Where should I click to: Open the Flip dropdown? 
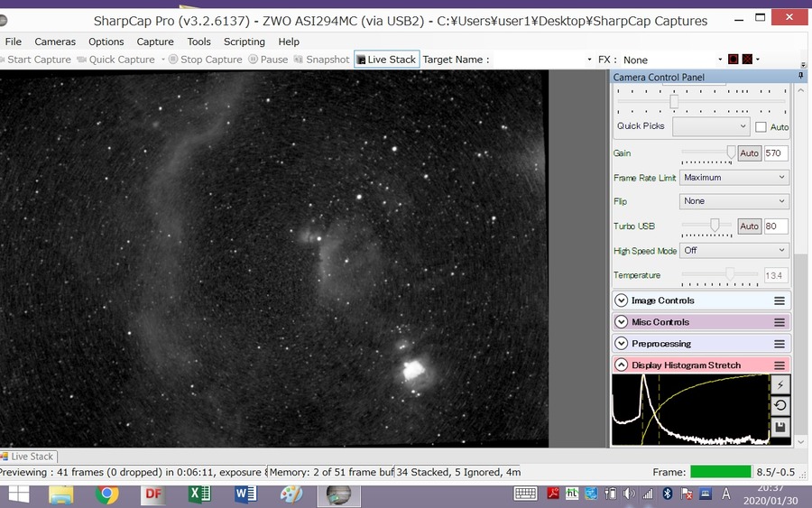[x=734, y=201]
